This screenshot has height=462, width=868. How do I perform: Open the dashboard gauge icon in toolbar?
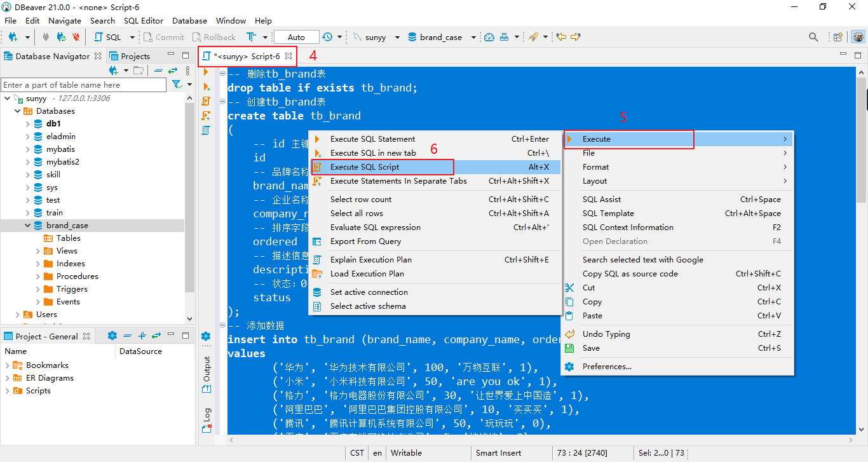pos(489,37)
